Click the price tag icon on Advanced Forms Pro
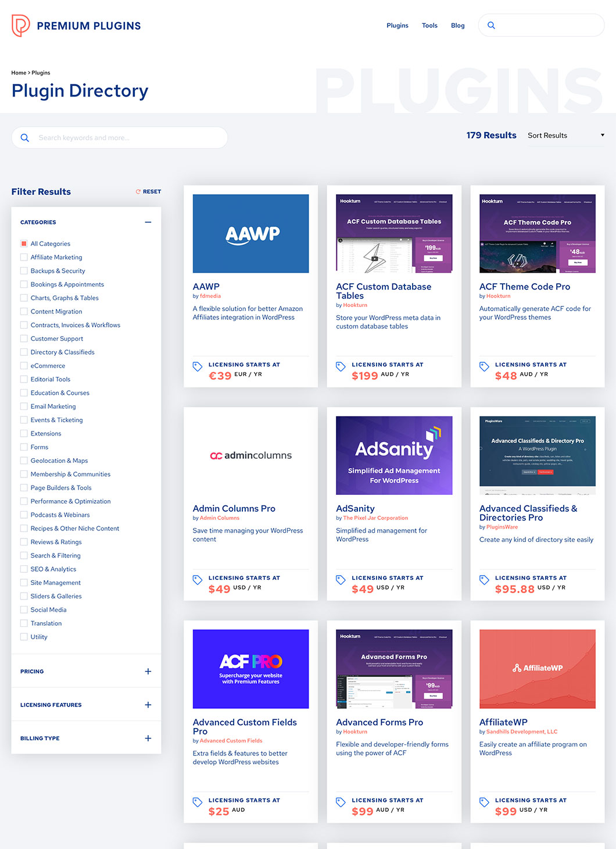This screenshot has width=616, height=849. click(x=341, y=802)
